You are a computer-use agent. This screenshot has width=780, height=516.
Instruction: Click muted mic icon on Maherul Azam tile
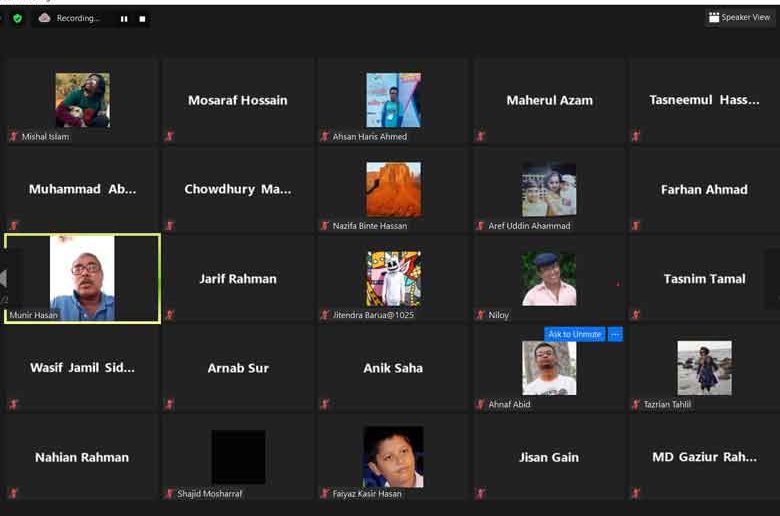pos(481,136)
